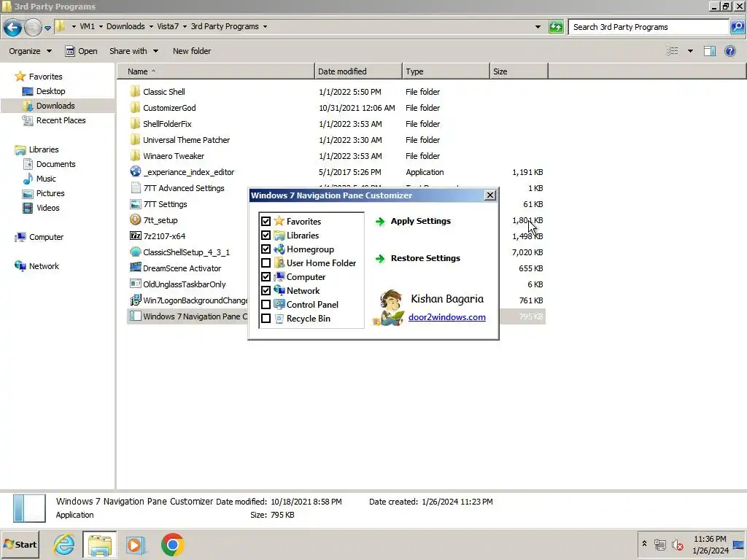The height and width of the screenshot is (560, 747).
Task: Uncheck the Homegroup checkbox
Action: coord(266,249)
